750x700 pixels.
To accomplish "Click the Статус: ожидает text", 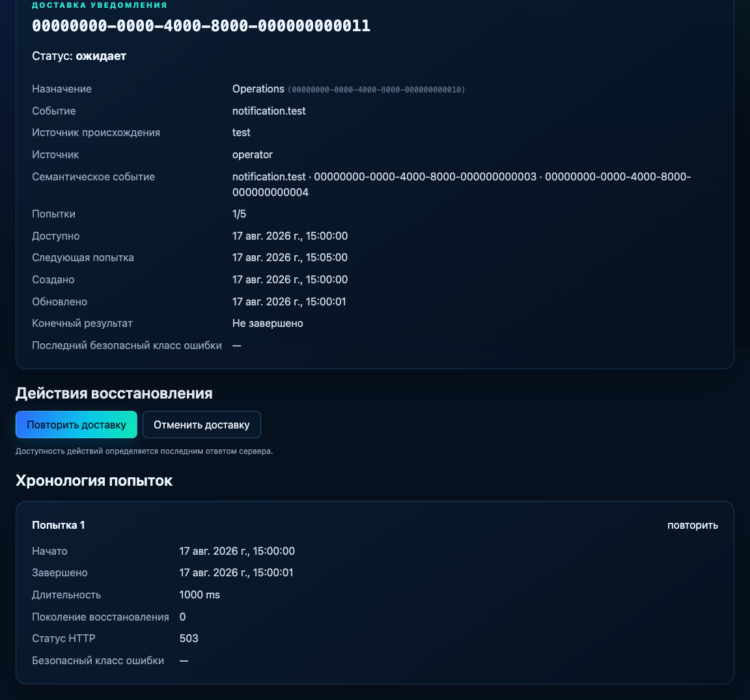I will [x=79, y=56].
